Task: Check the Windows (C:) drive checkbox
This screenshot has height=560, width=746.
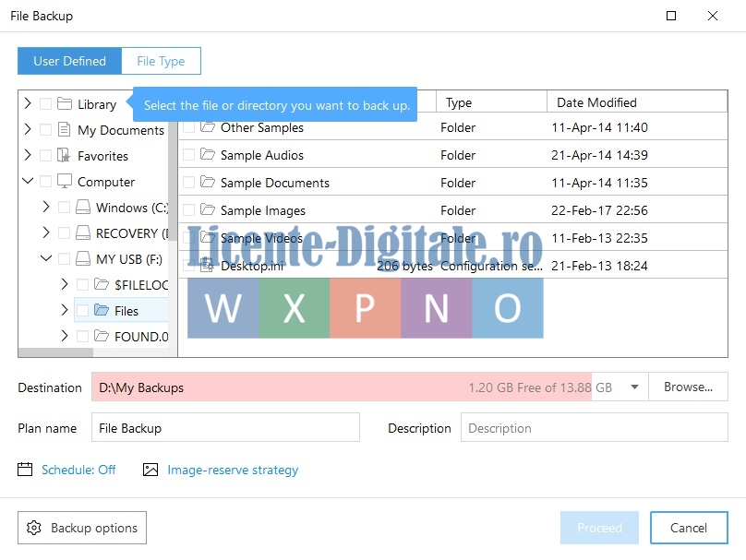Action: click(64, 207)
